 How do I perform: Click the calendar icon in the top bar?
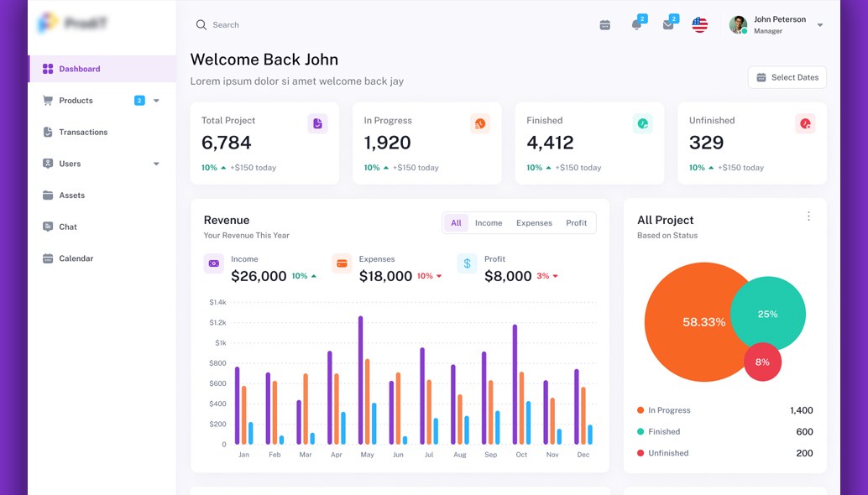click(604, 24)
